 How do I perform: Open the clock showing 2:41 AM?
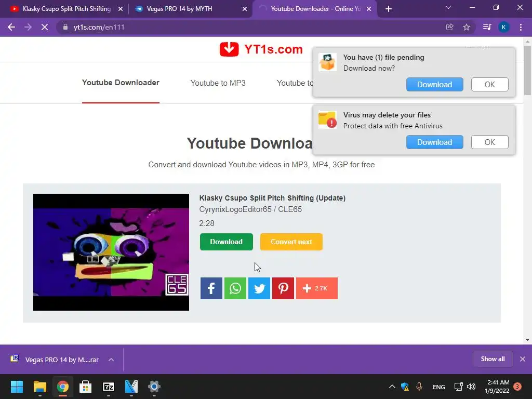tap(497, 387)
